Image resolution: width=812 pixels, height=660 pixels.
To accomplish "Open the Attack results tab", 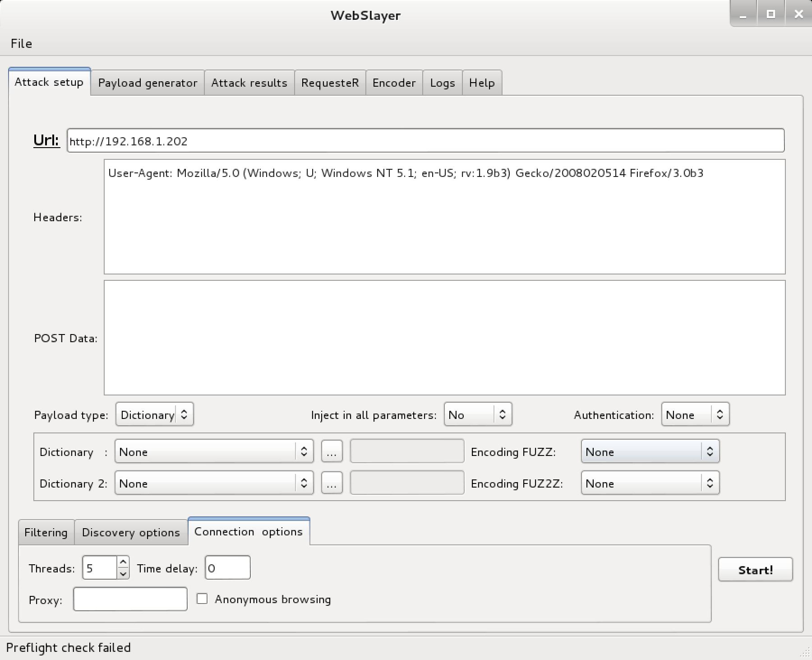I will point(249,83).
